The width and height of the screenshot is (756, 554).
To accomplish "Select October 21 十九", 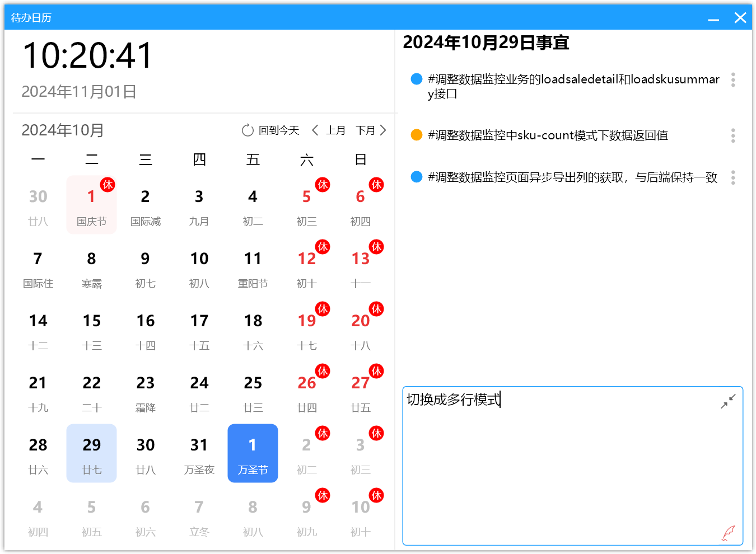I will [38, 391].
